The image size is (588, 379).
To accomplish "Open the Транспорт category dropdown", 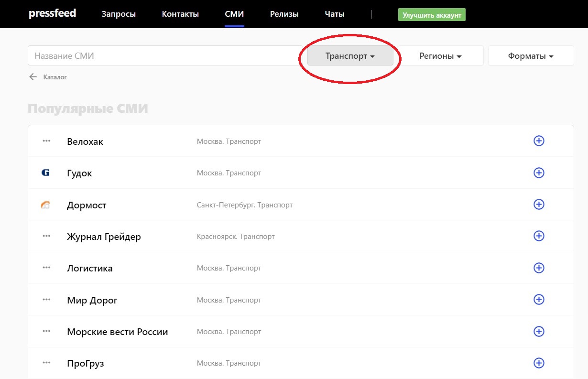I will pos(350,56).
